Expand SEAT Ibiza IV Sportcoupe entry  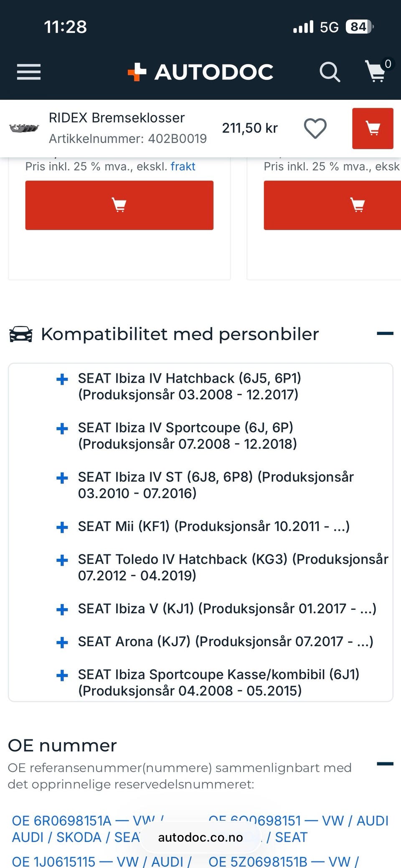click(62, 429)
